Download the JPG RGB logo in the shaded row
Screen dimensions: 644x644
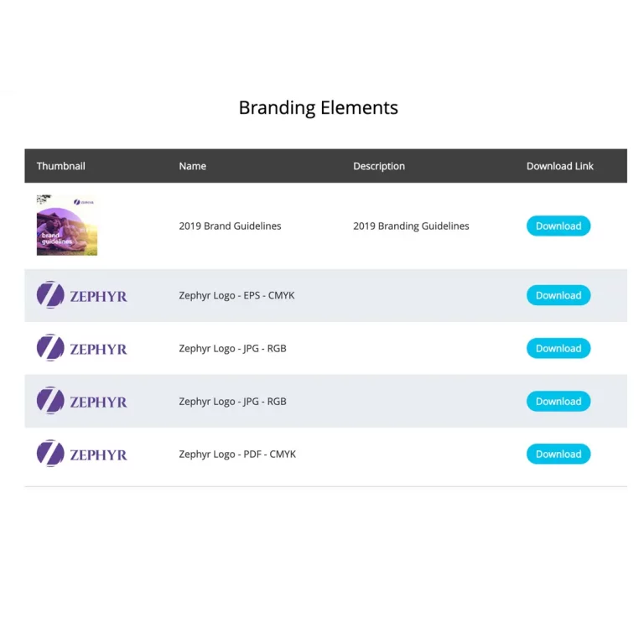(x=558, y=402)
